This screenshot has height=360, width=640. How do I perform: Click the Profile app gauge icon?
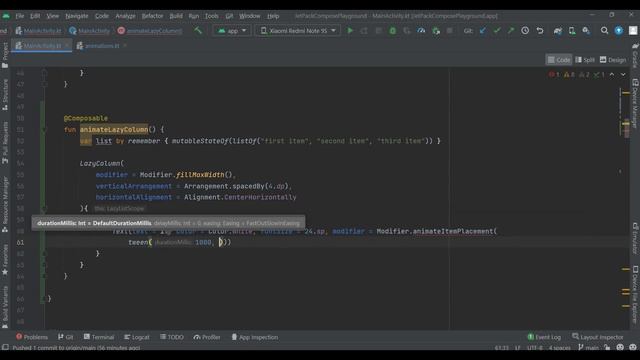click(421, 31)
